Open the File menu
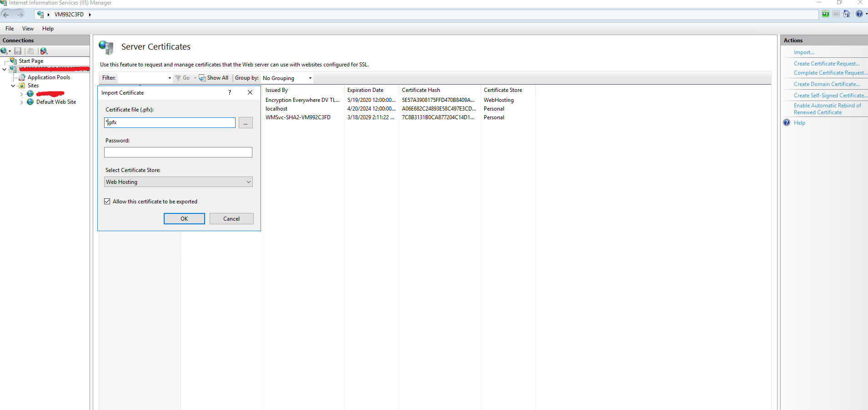The image size is (868, 410). click(10, 29)
